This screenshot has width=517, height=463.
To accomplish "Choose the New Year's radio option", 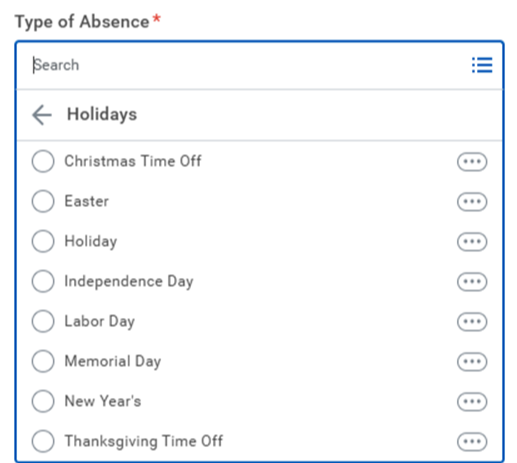I will pos(43,401).
